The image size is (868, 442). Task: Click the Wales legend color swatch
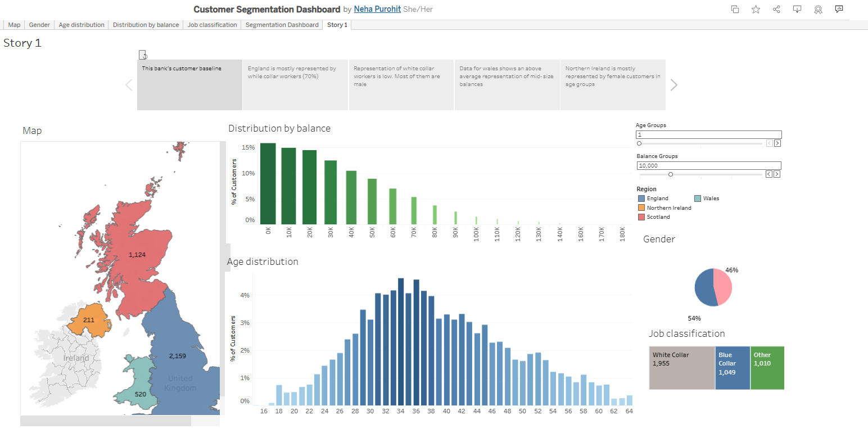click(x=698, y=199)
